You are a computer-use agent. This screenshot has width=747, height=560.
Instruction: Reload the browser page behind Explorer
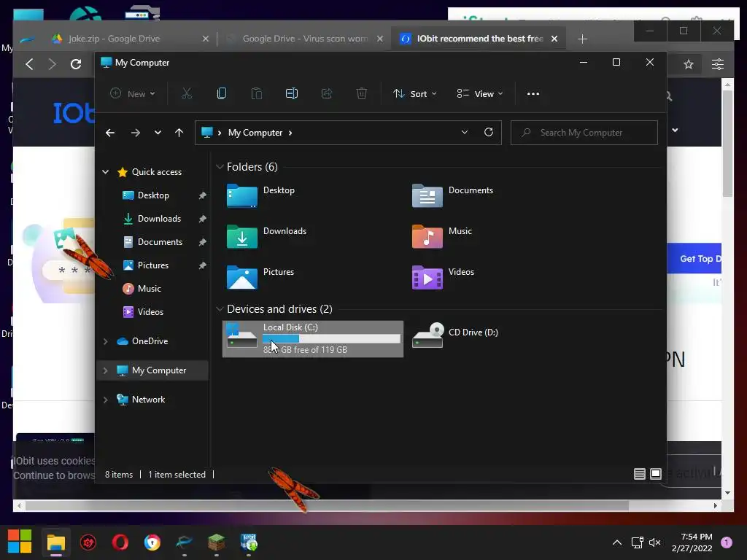coord(76,64)
